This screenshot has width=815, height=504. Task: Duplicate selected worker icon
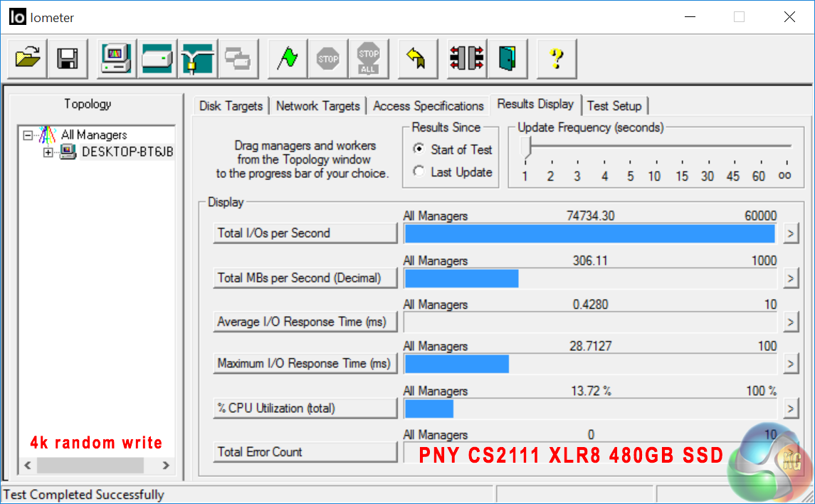[x=238, y=58]
